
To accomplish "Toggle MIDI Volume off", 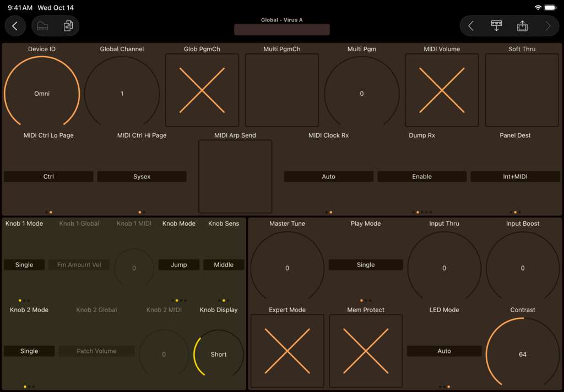I will coord(442,90).
